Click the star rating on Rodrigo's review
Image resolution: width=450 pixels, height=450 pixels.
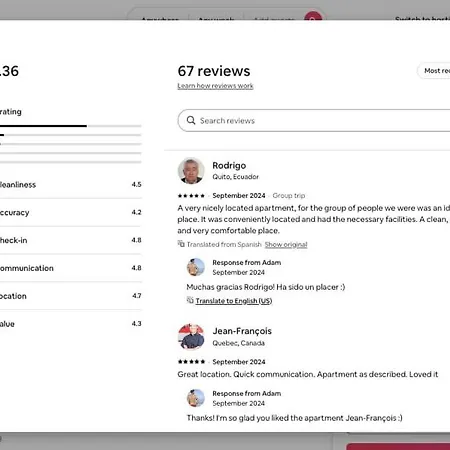191,196
